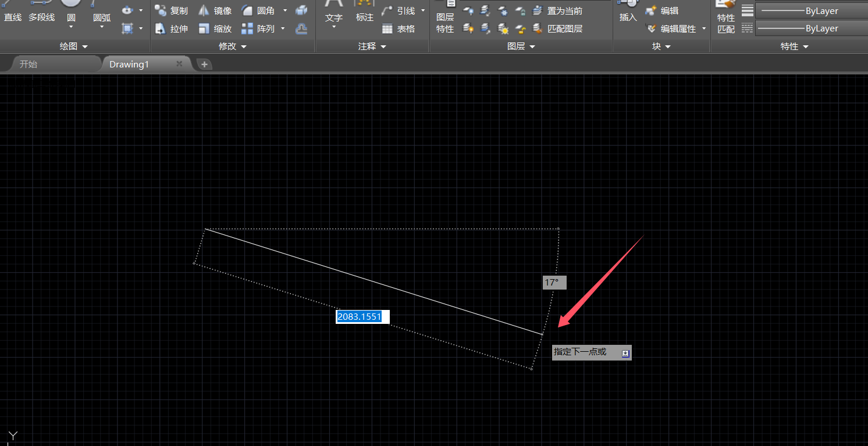Expand the 图层 panel
868x446 pixels.
click(x=521, y=47)
